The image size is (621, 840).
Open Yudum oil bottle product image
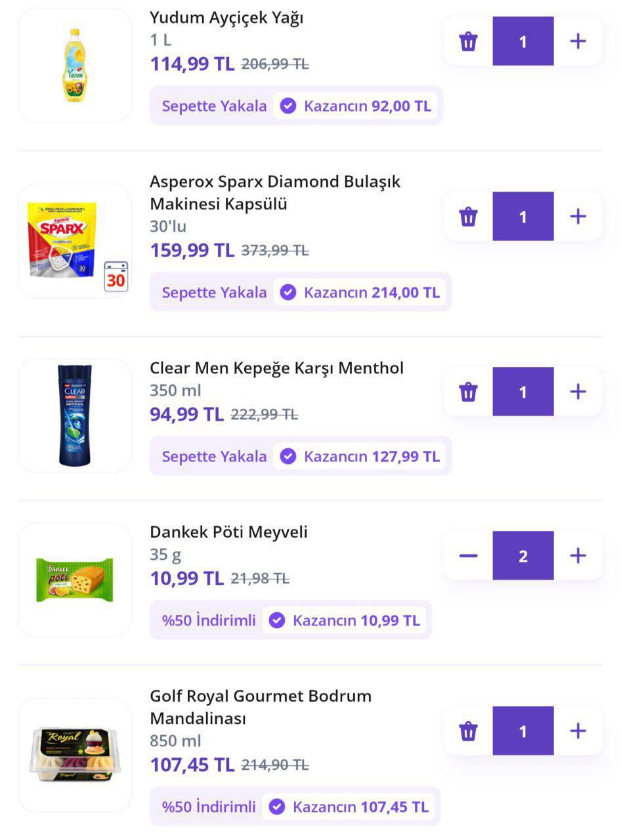[x=75, y=65]
